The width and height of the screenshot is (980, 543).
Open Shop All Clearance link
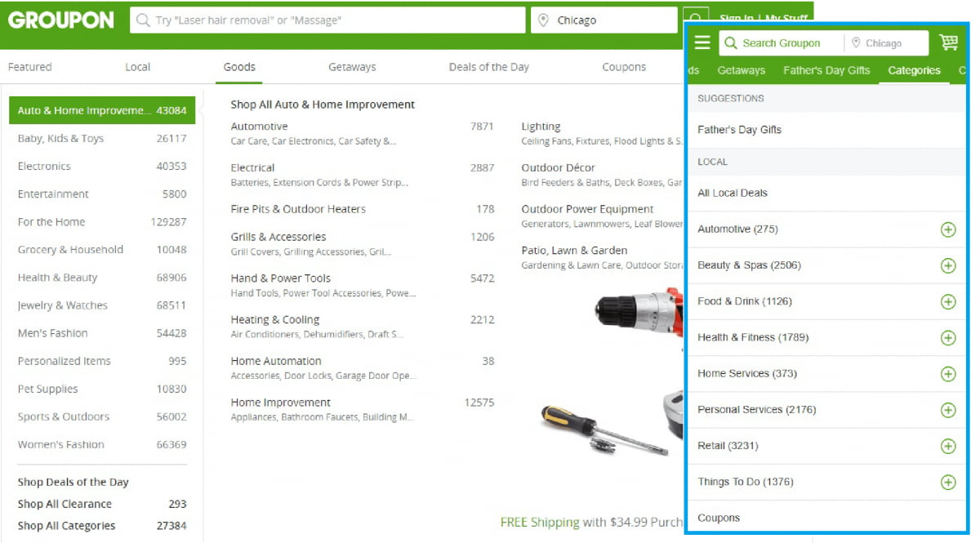point(65,504)
